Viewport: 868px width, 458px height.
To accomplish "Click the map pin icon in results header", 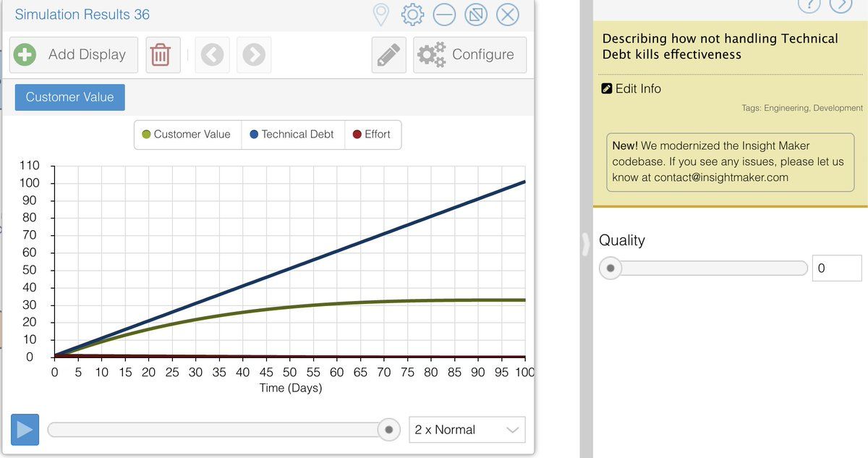I will 380,14.
